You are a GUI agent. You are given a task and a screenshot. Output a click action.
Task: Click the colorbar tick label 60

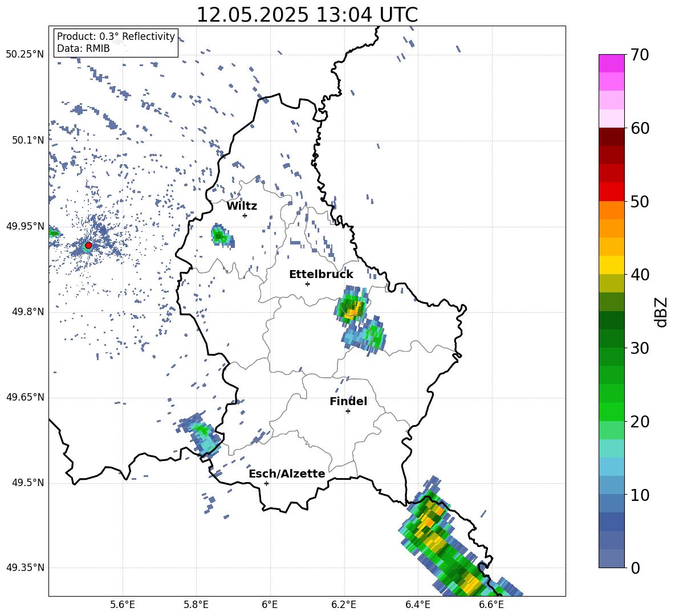[640, 128]
